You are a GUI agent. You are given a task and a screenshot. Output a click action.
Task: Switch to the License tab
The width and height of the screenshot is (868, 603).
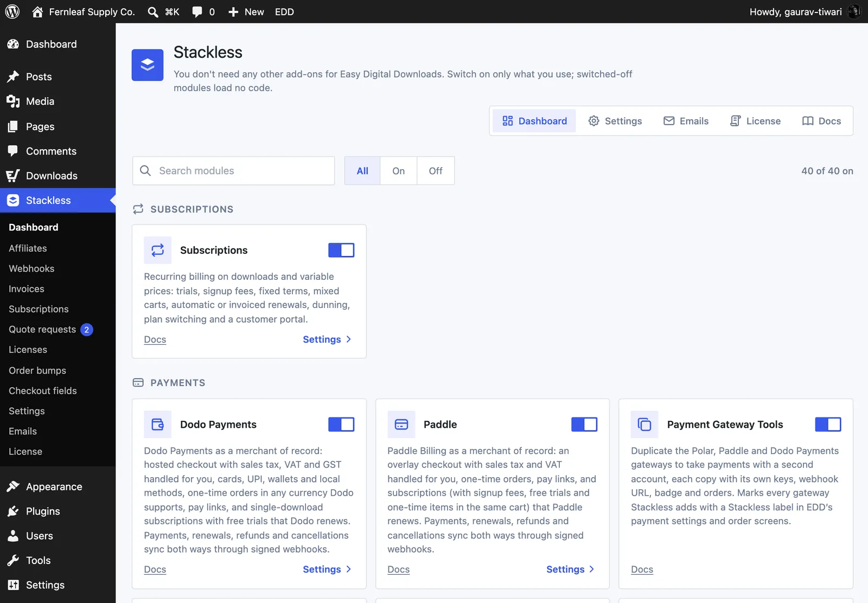tap(755, 121)
